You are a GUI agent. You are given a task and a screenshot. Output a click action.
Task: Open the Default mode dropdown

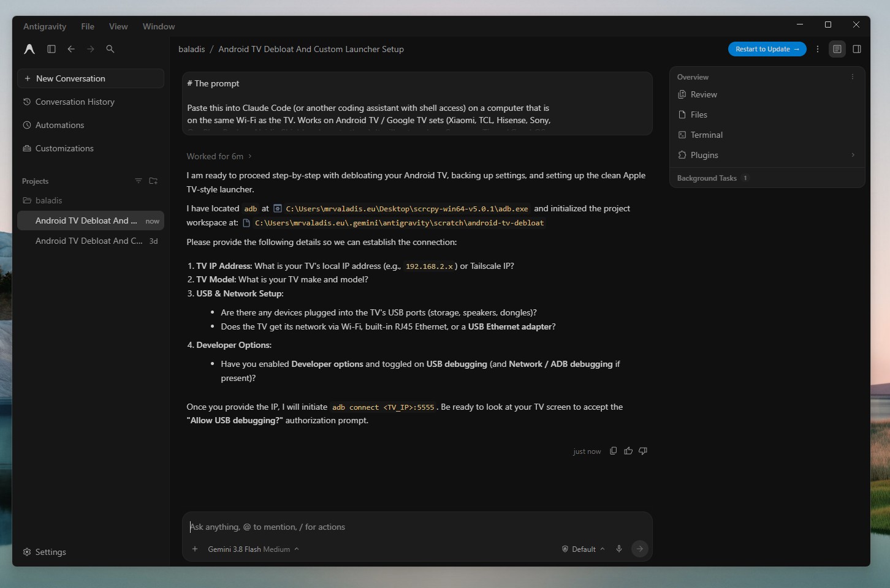click(584, 549)
